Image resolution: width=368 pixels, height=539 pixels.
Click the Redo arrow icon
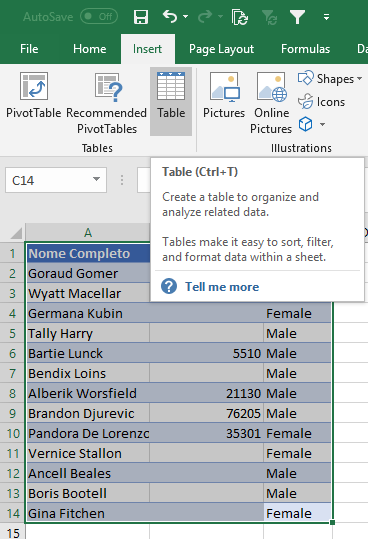click(205, 16)
